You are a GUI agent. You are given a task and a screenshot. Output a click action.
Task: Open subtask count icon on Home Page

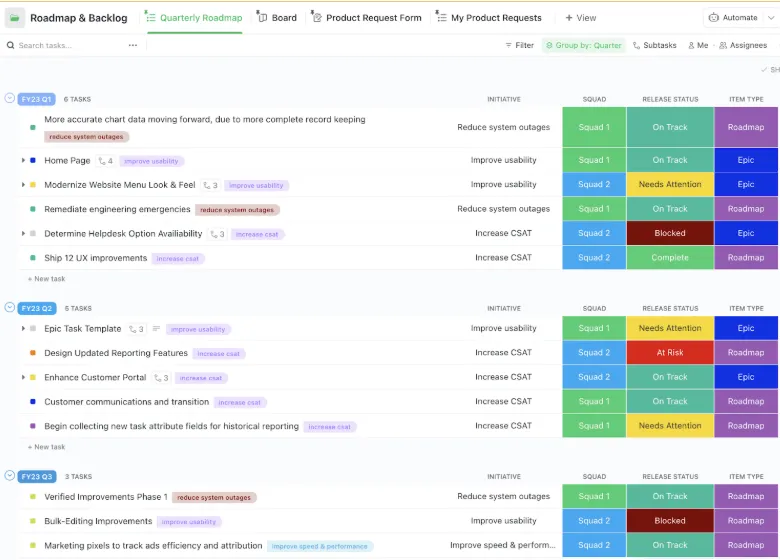click(x=106, y=161)
